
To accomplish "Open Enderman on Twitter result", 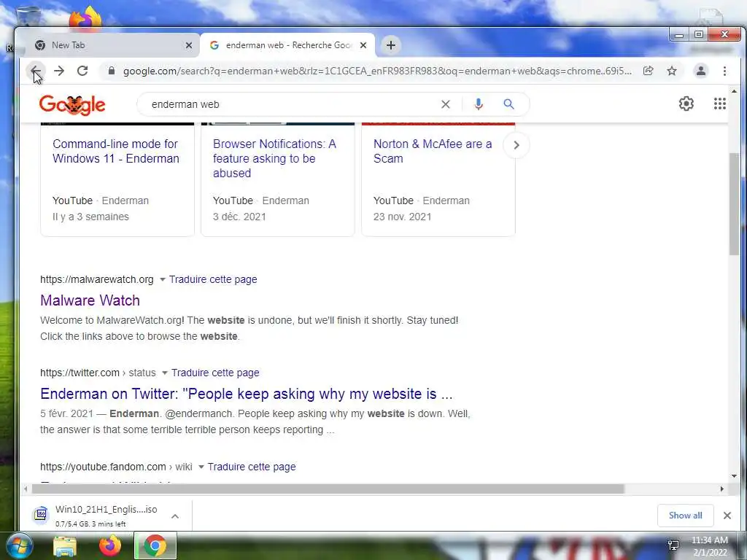I will 247,394.
